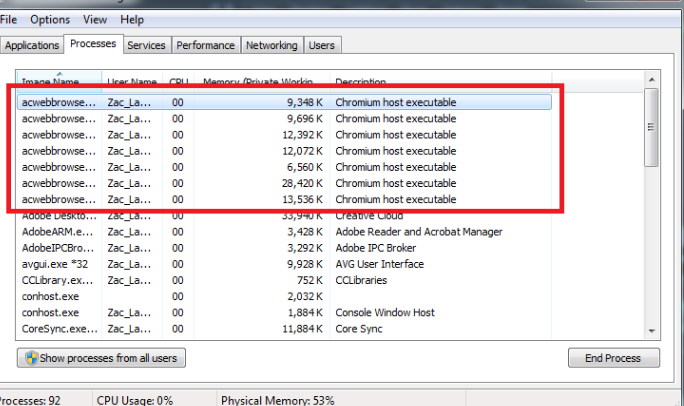
Task: Switch to the Performance tab
Action: [x=206, y=45]
